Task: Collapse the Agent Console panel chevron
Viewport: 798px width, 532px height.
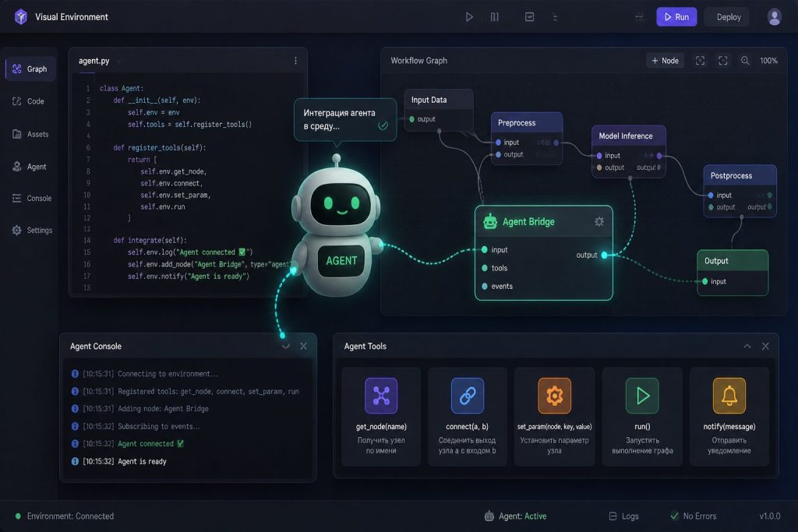Action: pos(285,347)
